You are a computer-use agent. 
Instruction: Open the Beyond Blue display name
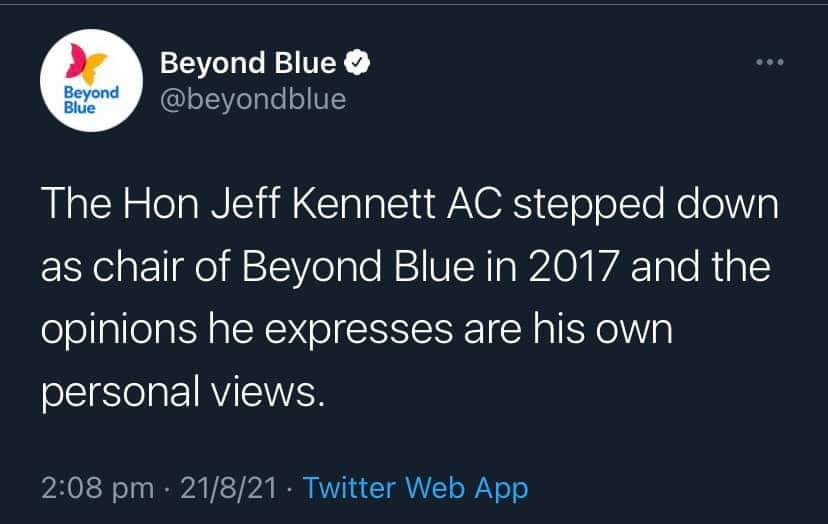pyautogui.click(x=248, y=63)
